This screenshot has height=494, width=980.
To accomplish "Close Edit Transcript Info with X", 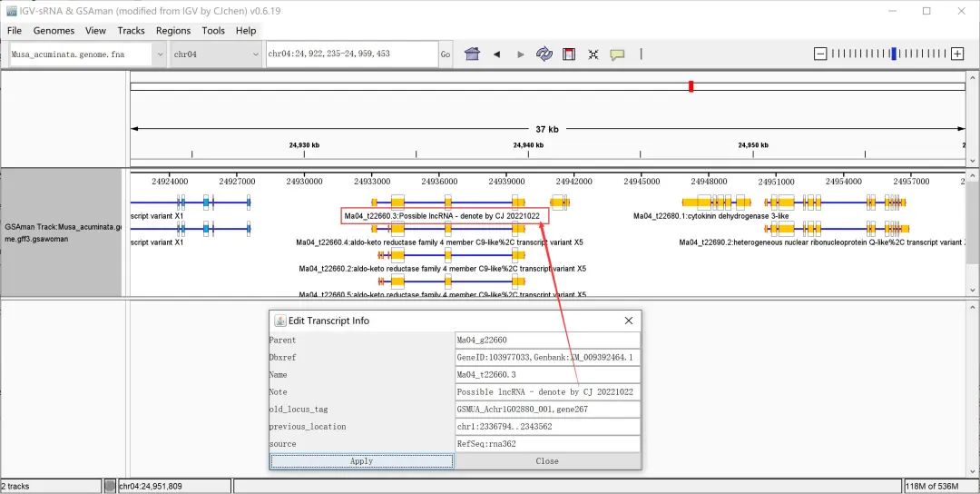I will point(629,321).
